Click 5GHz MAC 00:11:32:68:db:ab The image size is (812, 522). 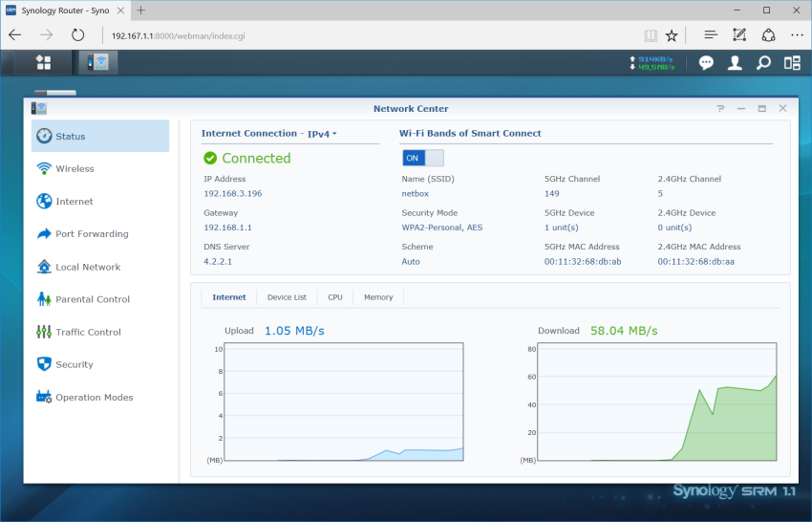click(x=583, y=261)
